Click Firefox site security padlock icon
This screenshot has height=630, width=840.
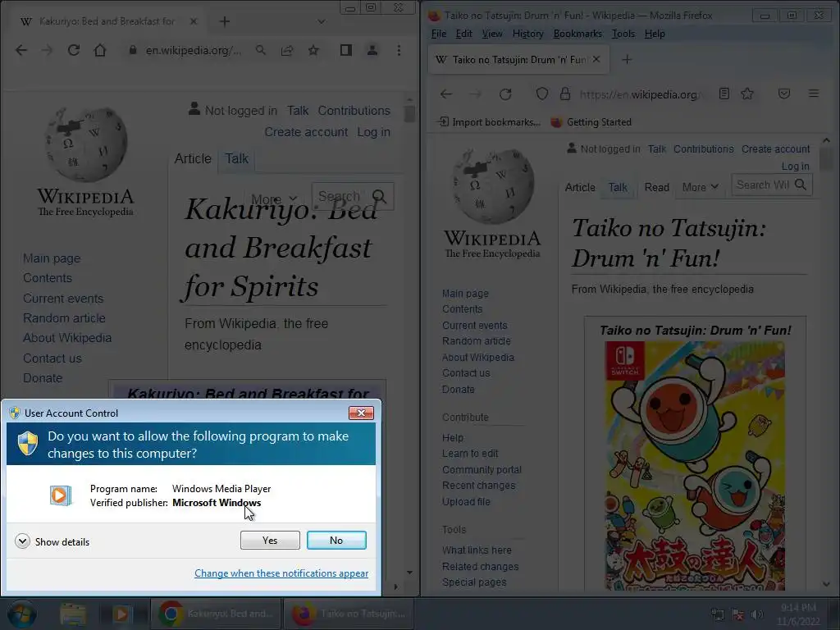pyautogui.click(x=565, y=94)
